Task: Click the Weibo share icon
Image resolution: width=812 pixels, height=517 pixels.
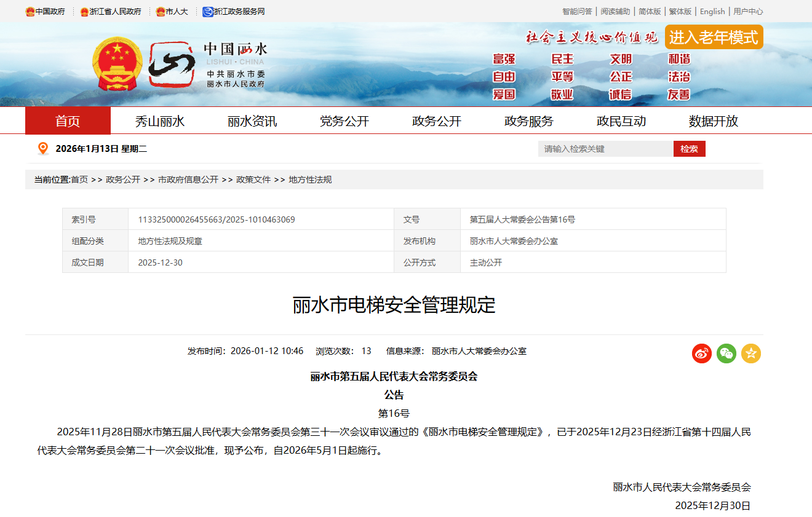Action: (x=701, y=353)
